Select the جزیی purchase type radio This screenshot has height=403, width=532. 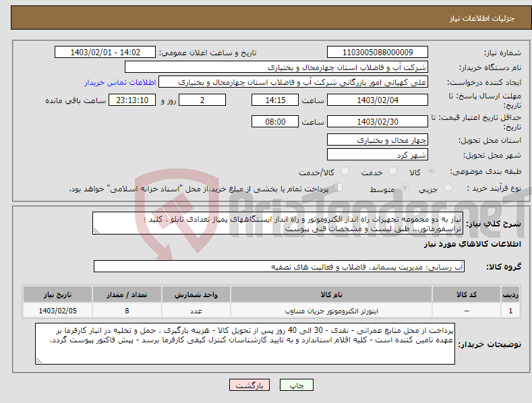pos(448,188)
